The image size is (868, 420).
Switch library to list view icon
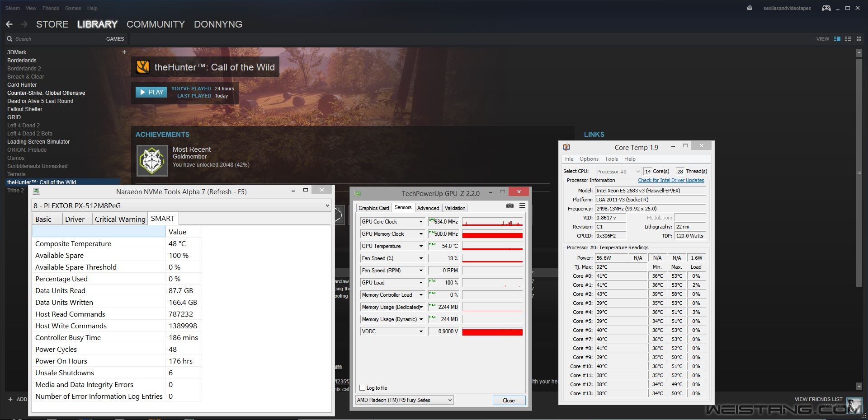pos(848,39)
